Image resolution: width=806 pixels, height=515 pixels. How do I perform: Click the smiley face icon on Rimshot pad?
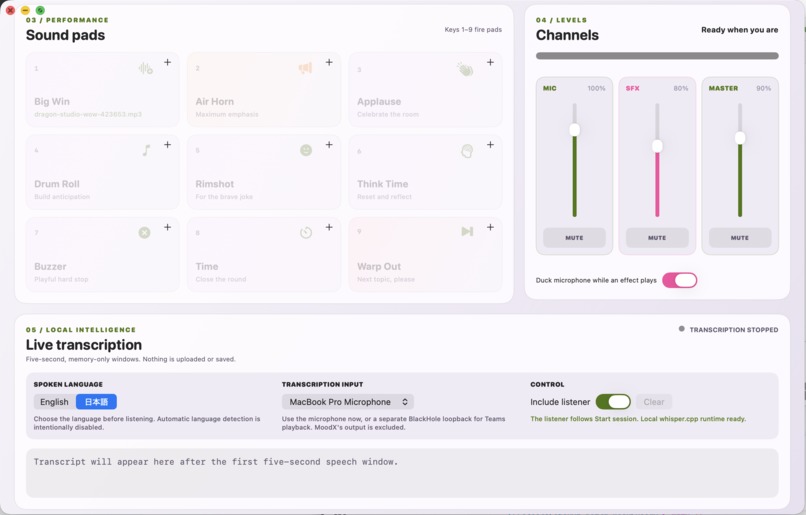tap(306, 150)
